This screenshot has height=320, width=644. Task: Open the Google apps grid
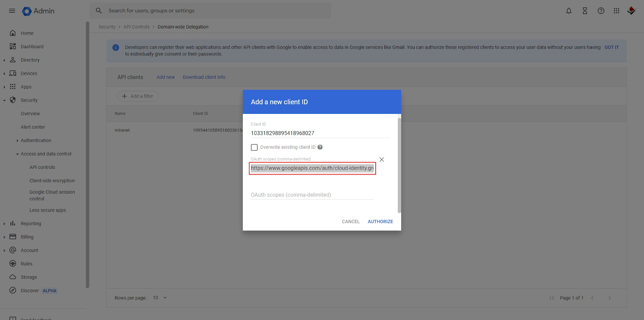(616, 11)
